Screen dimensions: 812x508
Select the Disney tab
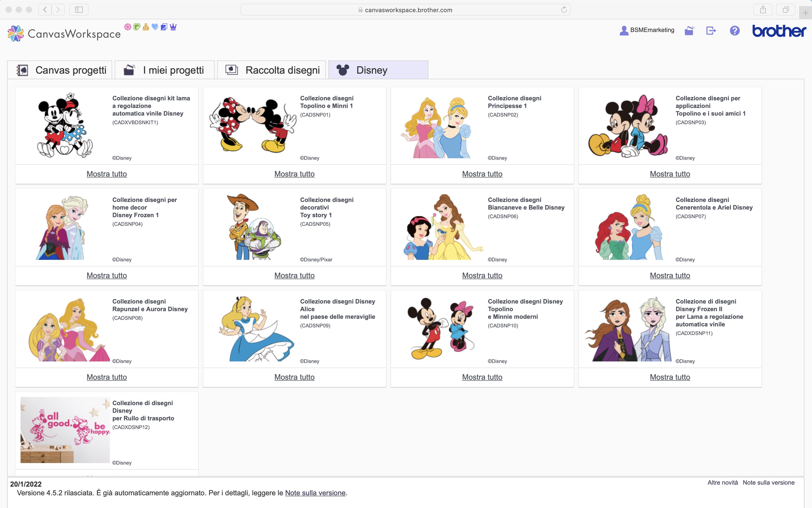pyautogui.click(x=378, y=70)
